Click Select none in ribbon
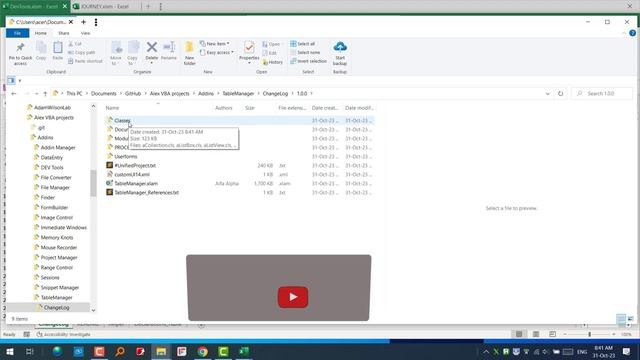 click(305, 52)
